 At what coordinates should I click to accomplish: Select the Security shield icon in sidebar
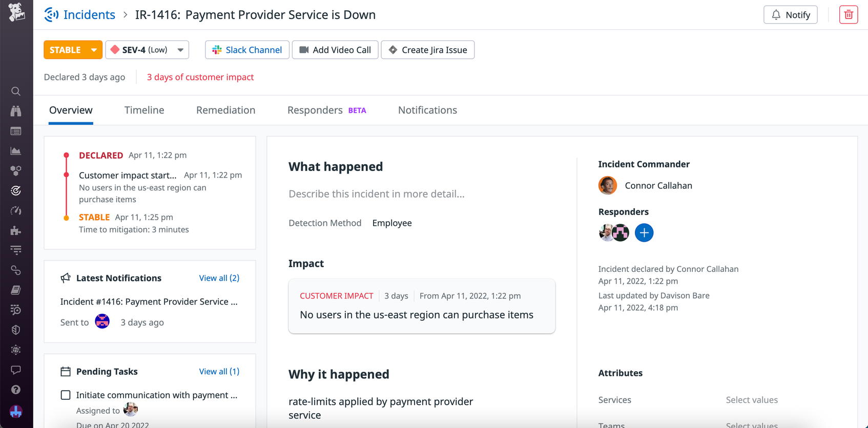(16, 330)
